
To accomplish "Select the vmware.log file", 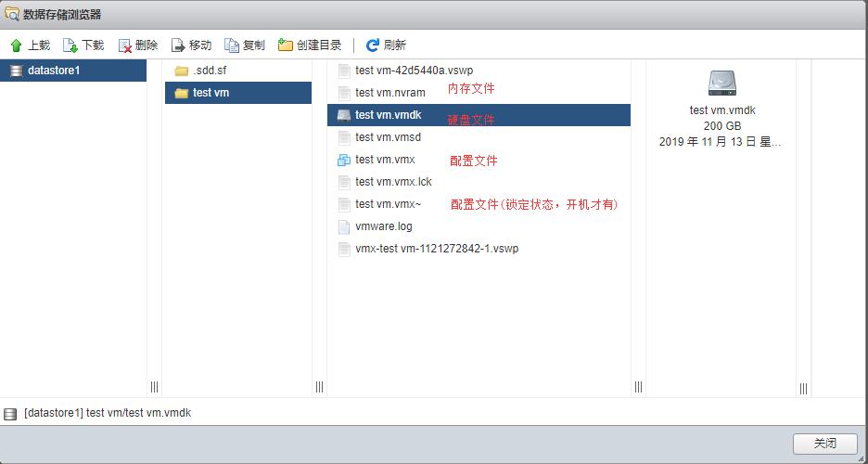I will click(383, 226).
